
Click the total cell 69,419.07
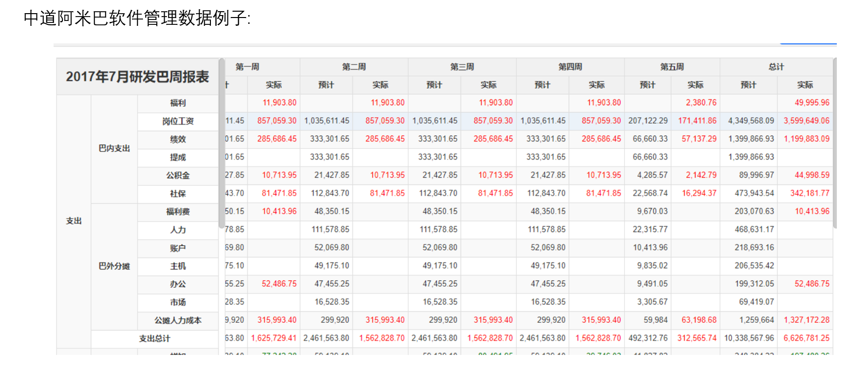pyautogui.click(x=749, y=302)
